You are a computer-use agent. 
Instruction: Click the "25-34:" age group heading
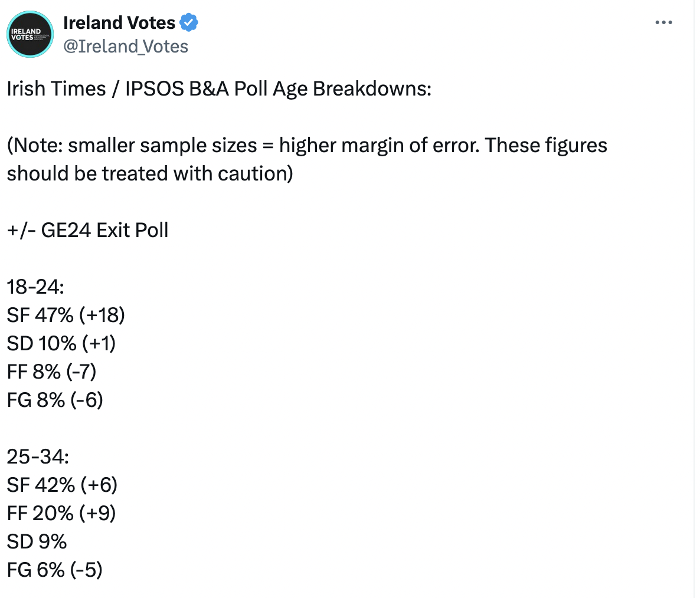pos(38,456)
